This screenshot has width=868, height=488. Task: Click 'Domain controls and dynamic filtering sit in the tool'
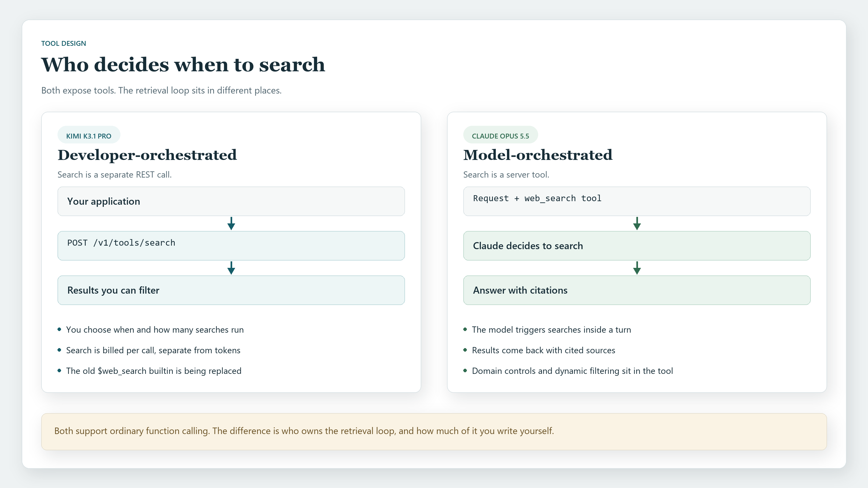click(572, 371)
